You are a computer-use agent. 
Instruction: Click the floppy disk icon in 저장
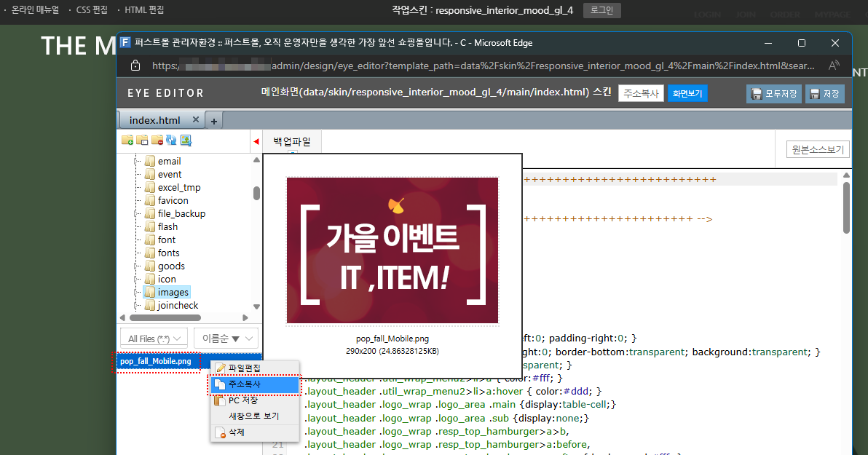click(814, 94)
